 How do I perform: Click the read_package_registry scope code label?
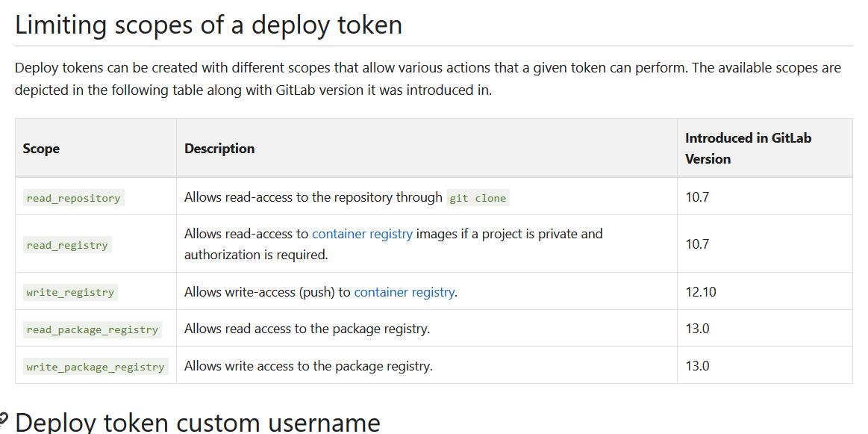pos(93,329)
